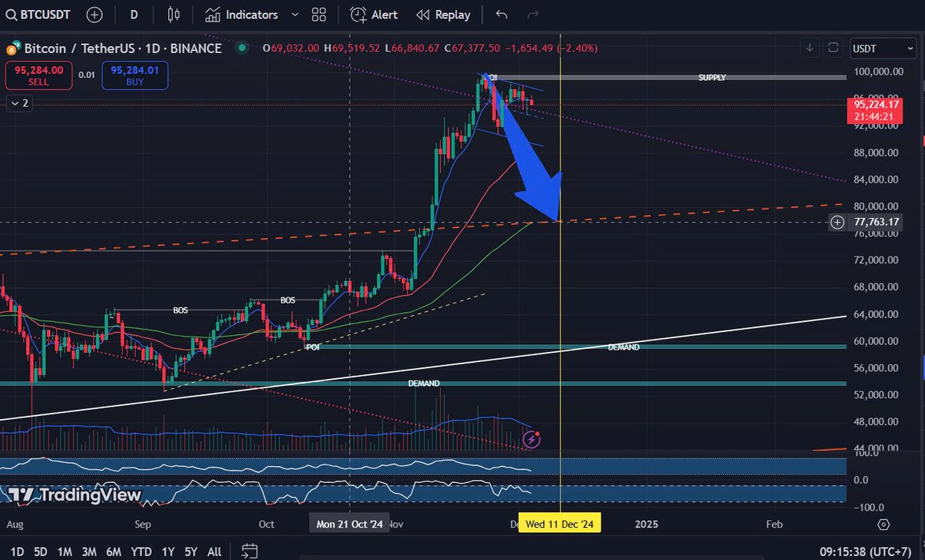925x560 pixels.
Task: Select the YTD date range
Action: click(x=141, y=552)
